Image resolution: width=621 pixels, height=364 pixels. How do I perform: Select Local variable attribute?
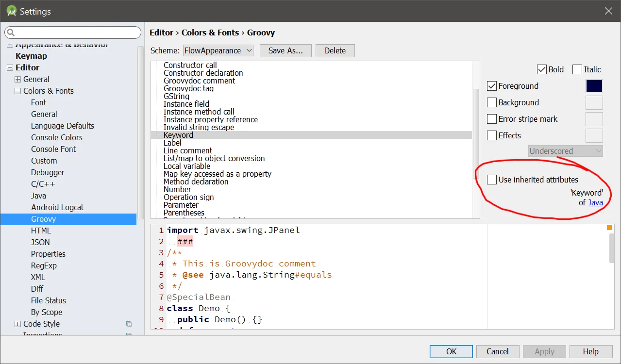click(187, 166)
